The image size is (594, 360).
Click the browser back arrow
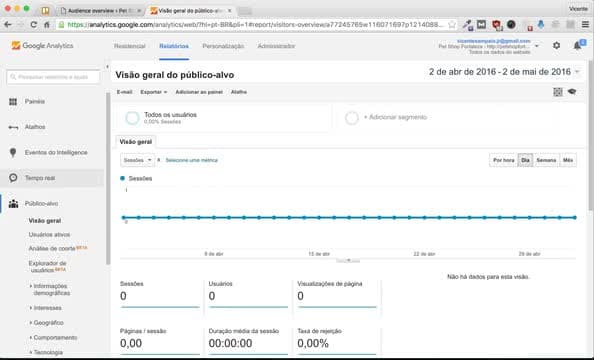point(8,25)
